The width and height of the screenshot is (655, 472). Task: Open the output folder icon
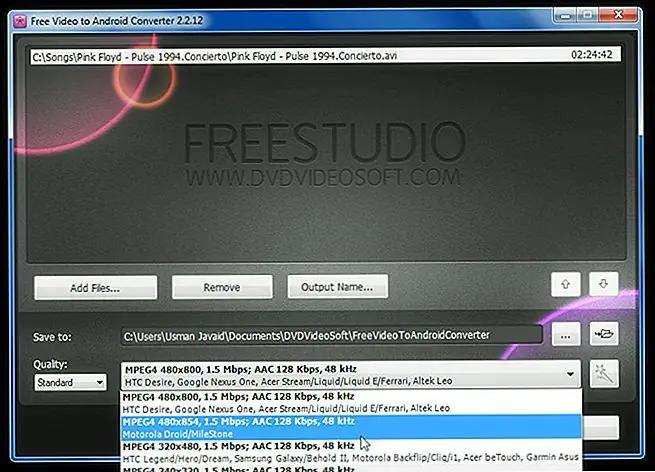point(604,336)
